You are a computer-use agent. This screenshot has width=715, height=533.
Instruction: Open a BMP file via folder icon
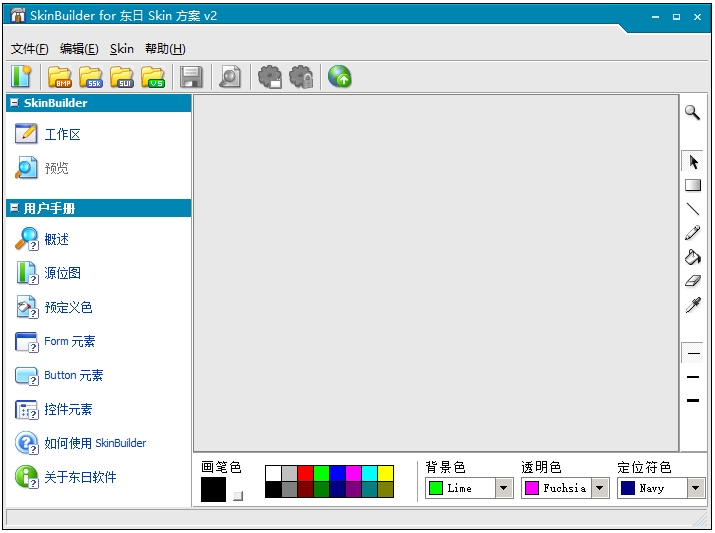(x=60, y=77)
